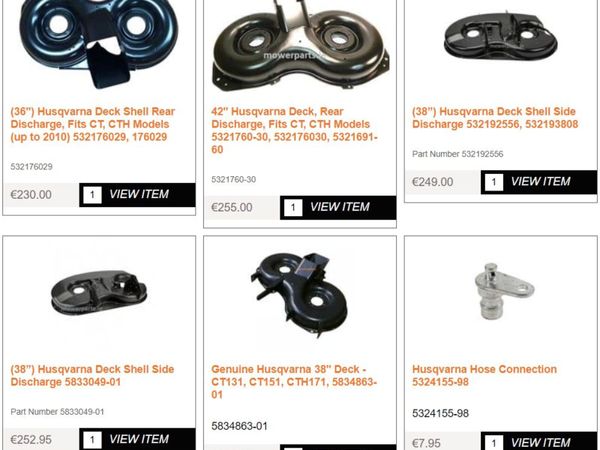Click VIEW ITEM for the €249.00 deck shell
The height and width of the screenshot is (450, 600).
[540, 182]
